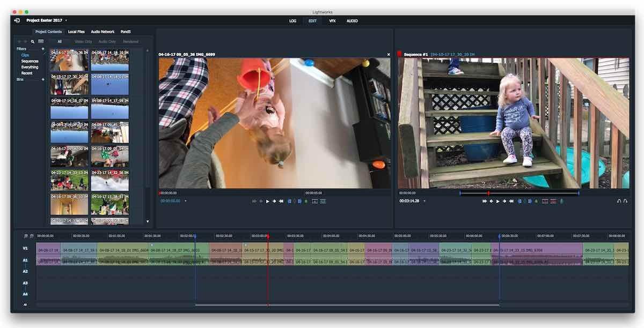Toggle the tile/list view icon next to search
The image size is (644, 328).
(41, 41)
